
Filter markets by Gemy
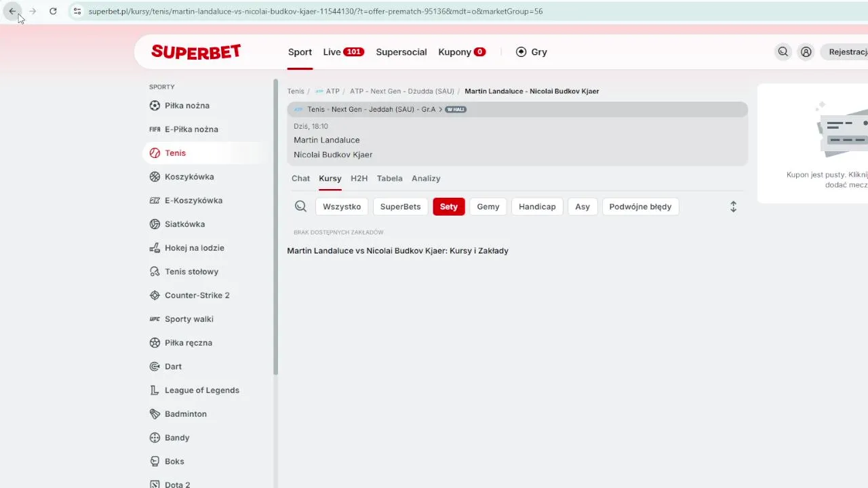point(488,207)
